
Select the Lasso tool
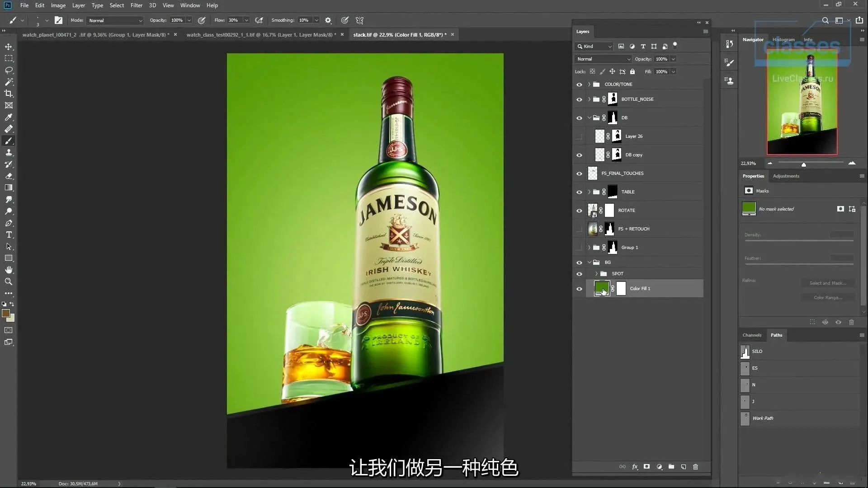tap(9, 70)
